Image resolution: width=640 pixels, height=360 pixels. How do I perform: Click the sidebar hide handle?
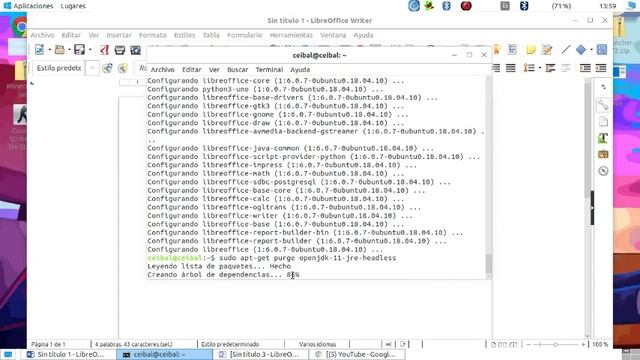point(592,208)
